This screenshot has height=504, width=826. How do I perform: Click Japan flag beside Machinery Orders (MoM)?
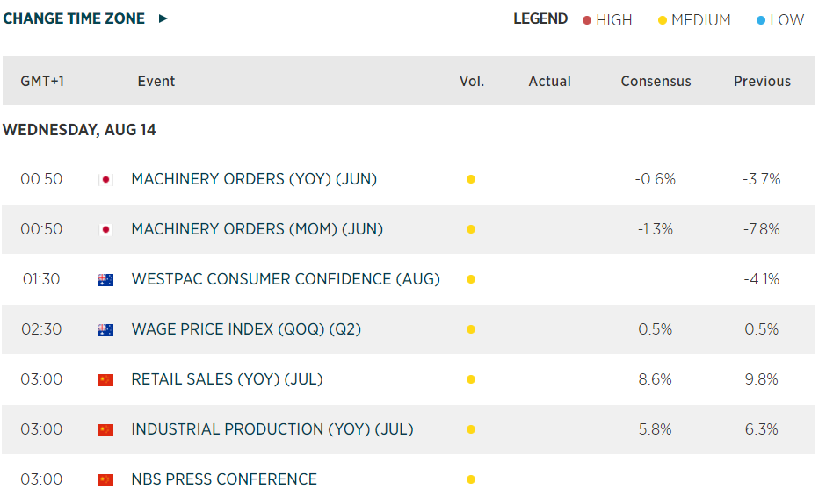106,230
